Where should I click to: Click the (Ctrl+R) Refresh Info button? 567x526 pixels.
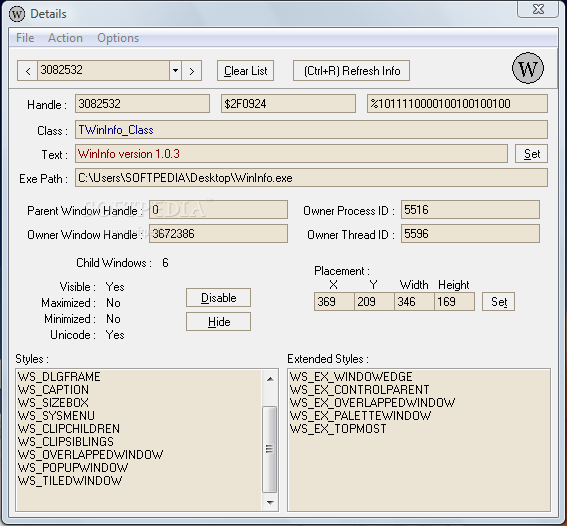pos(351,70)
